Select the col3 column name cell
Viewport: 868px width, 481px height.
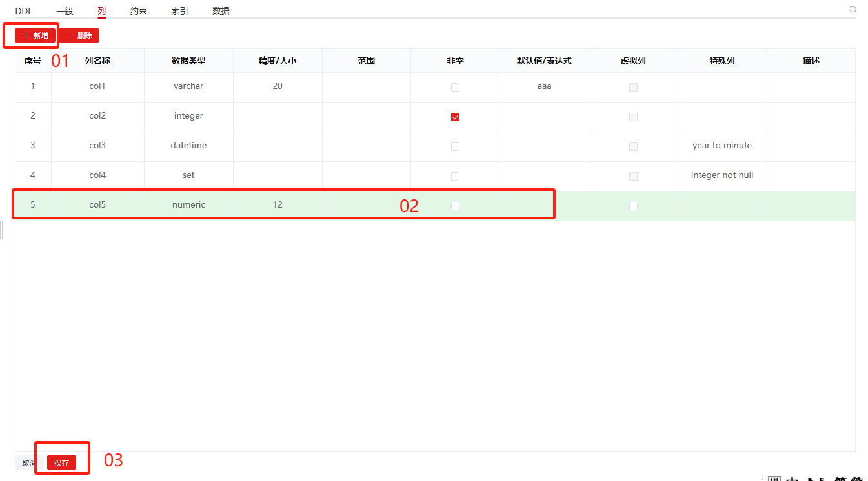tap(97, 146)
